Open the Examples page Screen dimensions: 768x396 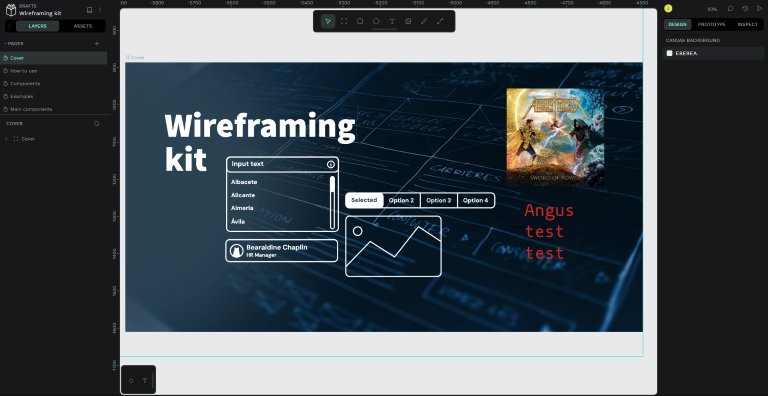pos(54,96)
